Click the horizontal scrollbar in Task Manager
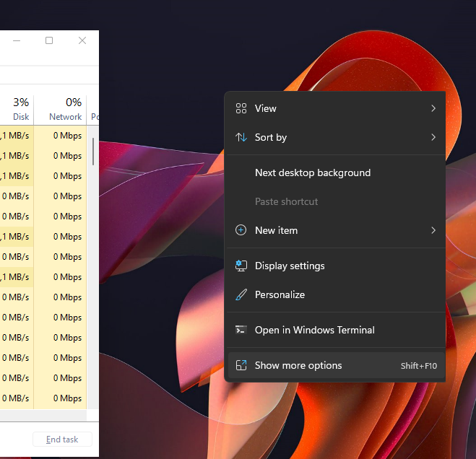 (43, 415)
